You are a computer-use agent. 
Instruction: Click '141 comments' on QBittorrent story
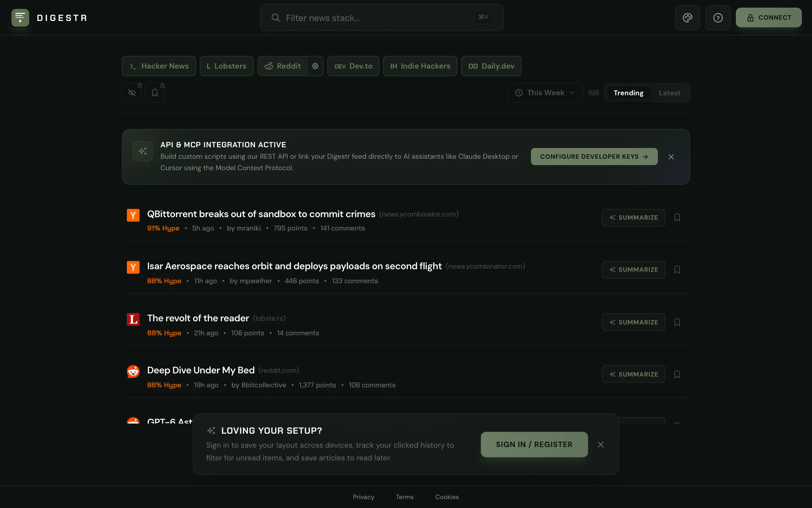click(x=342, y=229)
